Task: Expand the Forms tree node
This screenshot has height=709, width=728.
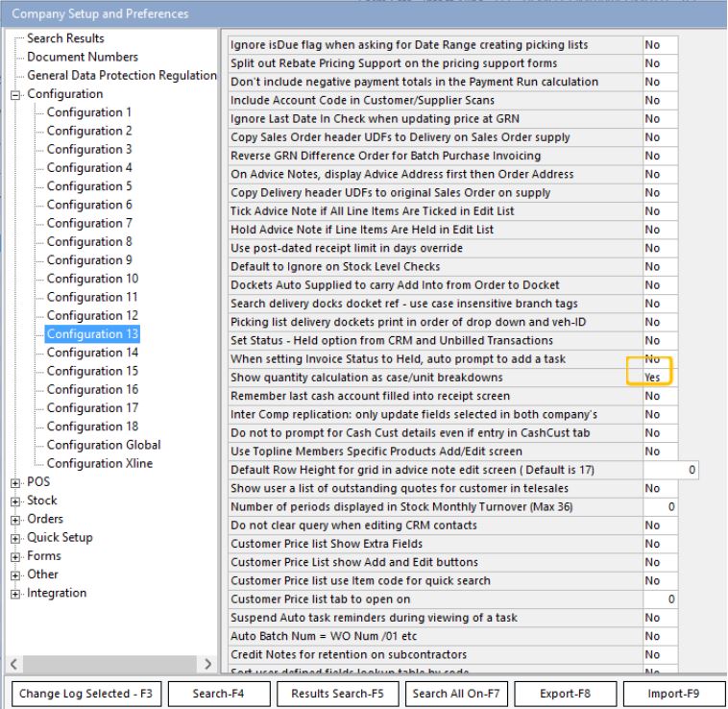Action: [15, 557]
